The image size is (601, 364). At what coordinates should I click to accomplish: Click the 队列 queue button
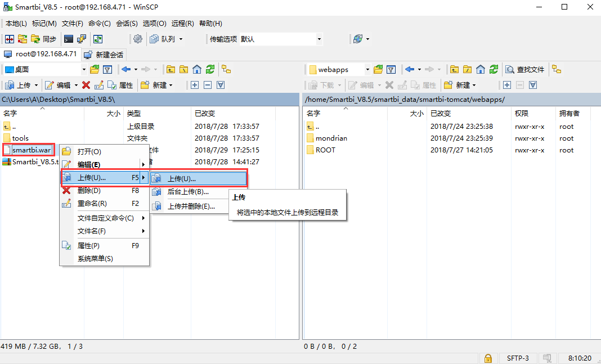(x=163, y=39)
